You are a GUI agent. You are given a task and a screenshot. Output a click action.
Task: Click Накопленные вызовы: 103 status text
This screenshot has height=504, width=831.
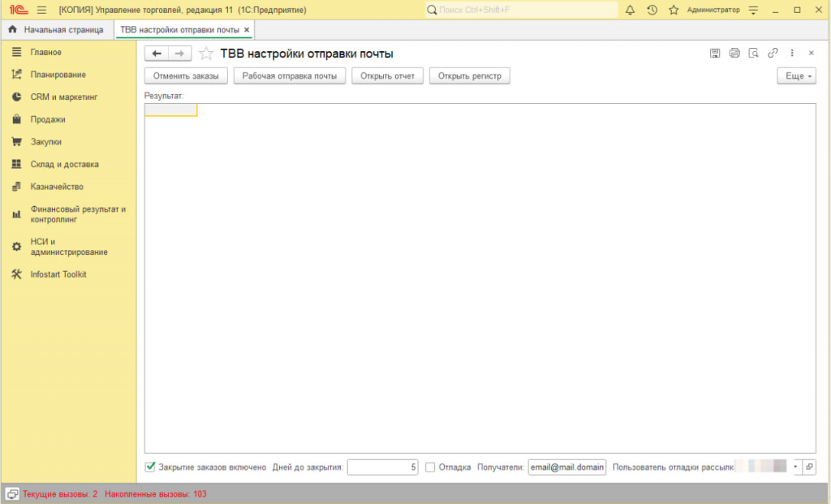click(156, 494)
